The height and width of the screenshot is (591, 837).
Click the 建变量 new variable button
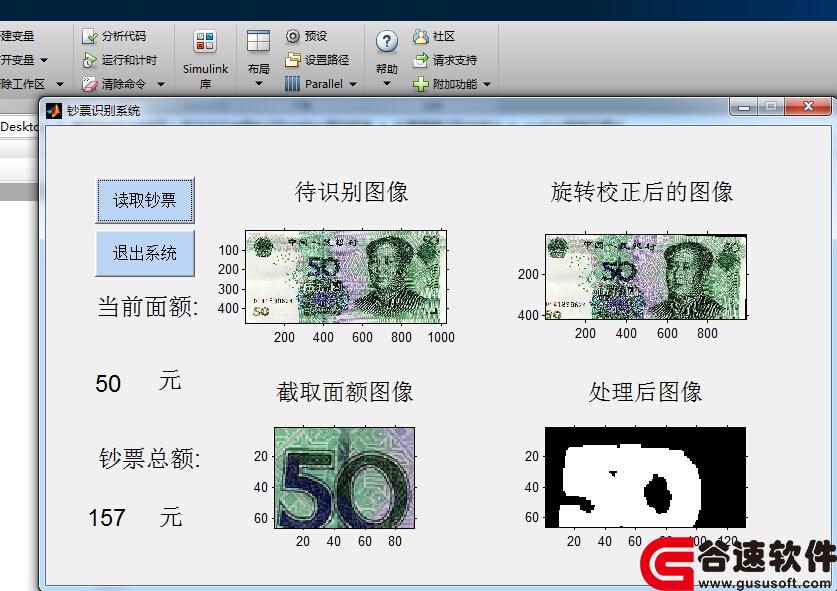[17, 36]
